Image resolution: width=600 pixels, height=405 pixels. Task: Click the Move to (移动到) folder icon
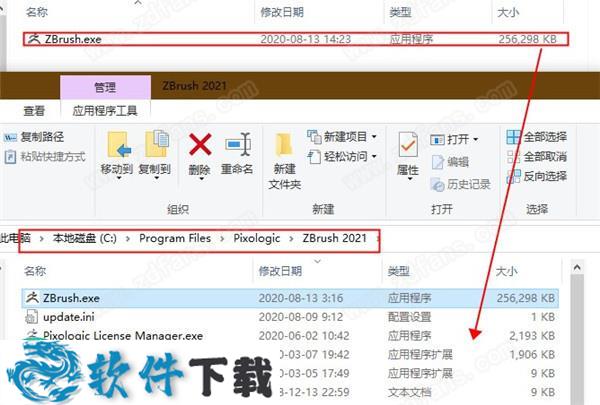117,146
